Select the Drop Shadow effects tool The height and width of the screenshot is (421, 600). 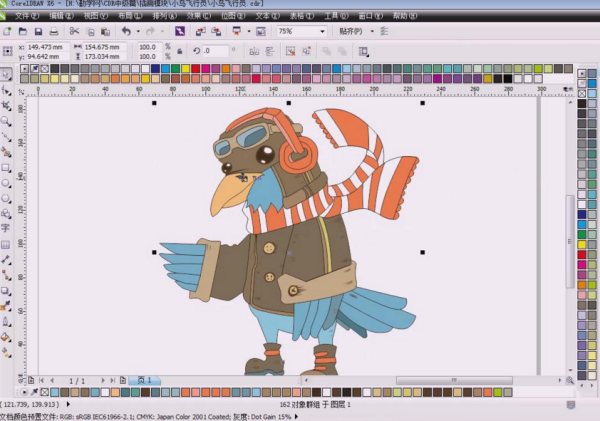(6, 291)
